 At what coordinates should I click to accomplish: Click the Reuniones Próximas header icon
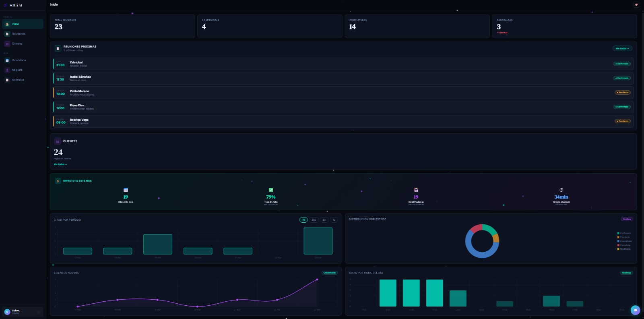tap(58, 48)
